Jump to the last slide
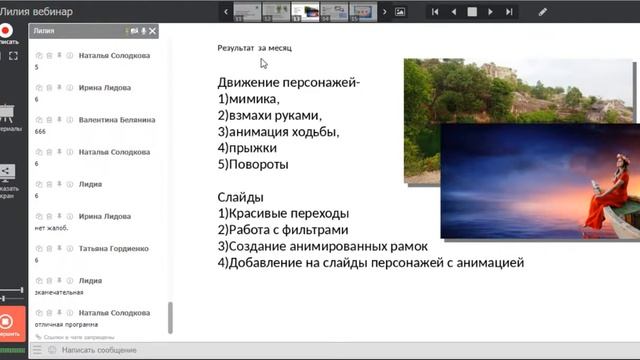The height and width of the screenshot is (360, 640). coord(509,12)
